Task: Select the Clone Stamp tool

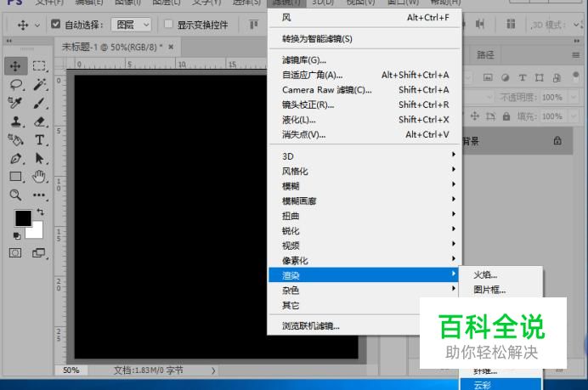Action: [16, 122]
